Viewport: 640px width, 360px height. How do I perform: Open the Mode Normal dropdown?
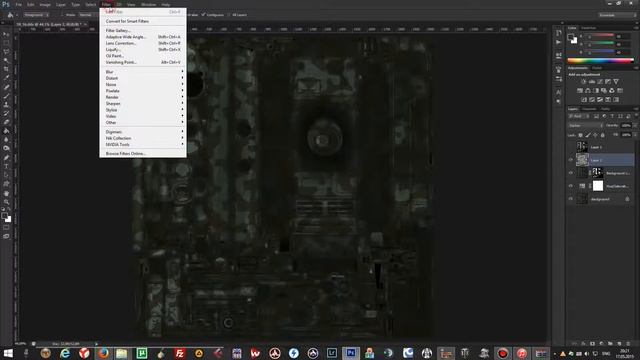click(88, 15)
